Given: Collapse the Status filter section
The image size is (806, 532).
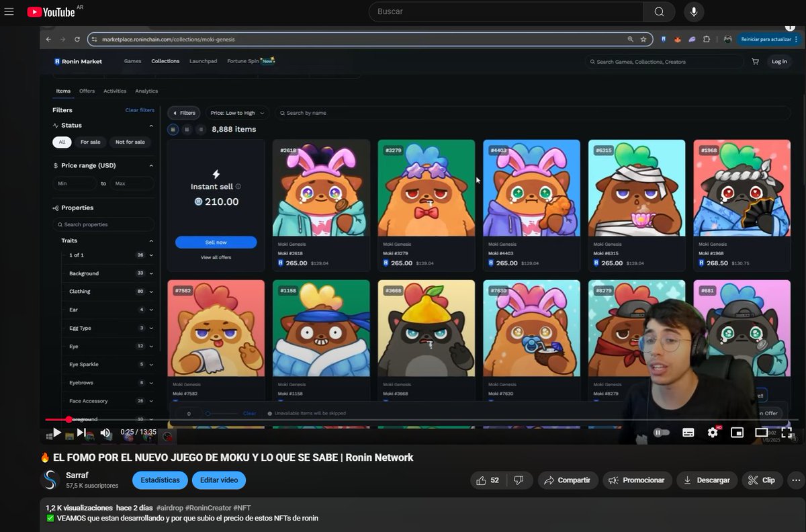Looking at the screenshot, I should point(151,126).
